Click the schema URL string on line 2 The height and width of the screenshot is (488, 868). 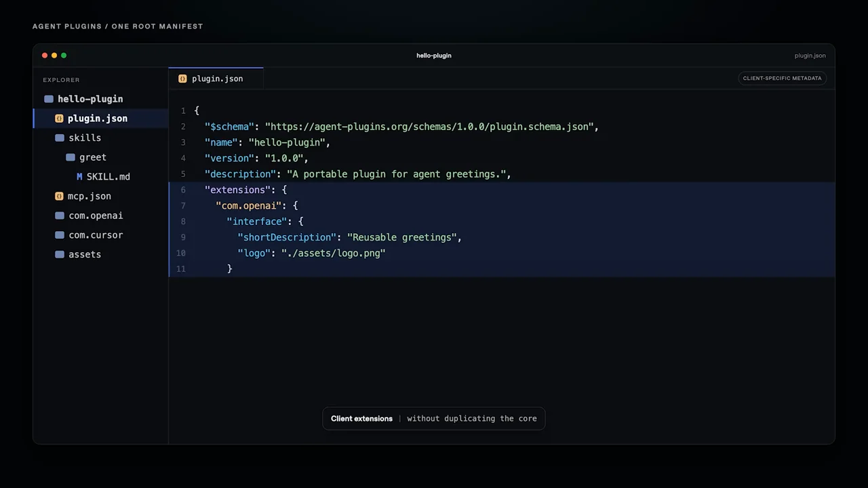429,127
